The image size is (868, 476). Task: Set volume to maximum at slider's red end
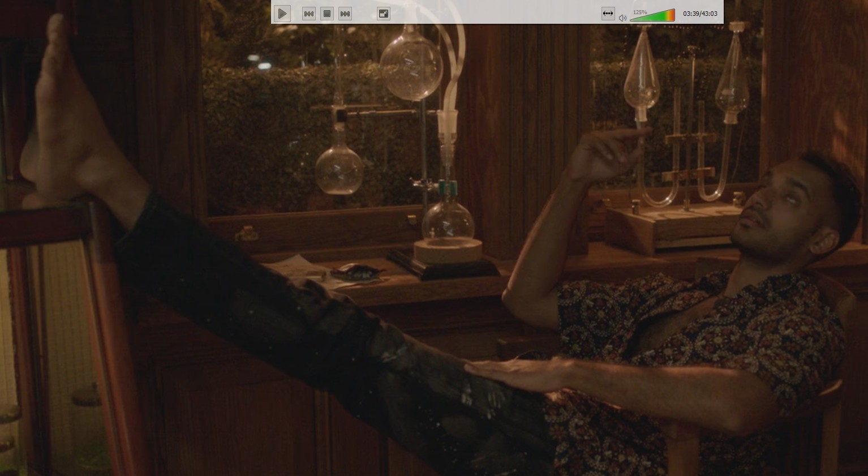(673, 15)
